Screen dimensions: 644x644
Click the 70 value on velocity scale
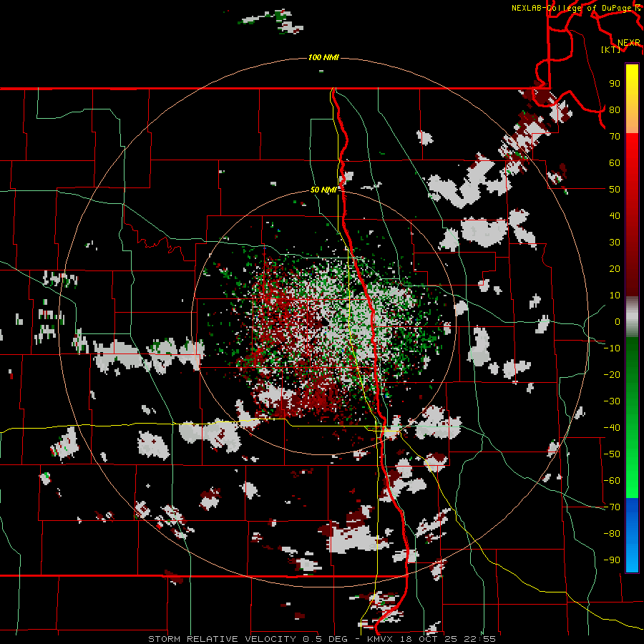pyautogui.click(x=615, y=137)
